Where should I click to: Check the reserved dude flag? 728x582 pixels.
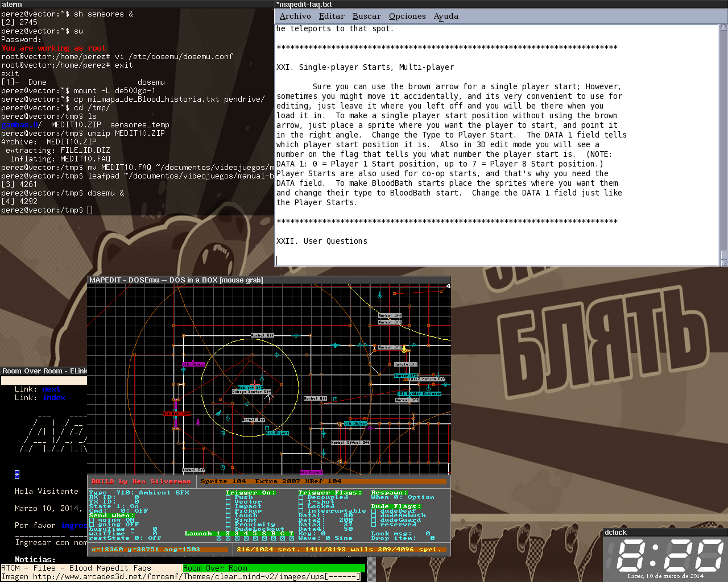point(374,525)
